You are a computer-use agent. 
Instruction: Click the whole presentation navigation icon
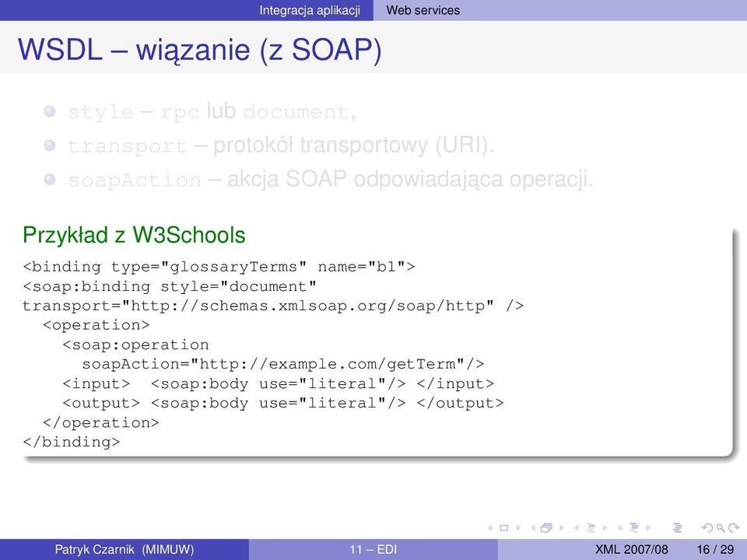tap(677, 527)
